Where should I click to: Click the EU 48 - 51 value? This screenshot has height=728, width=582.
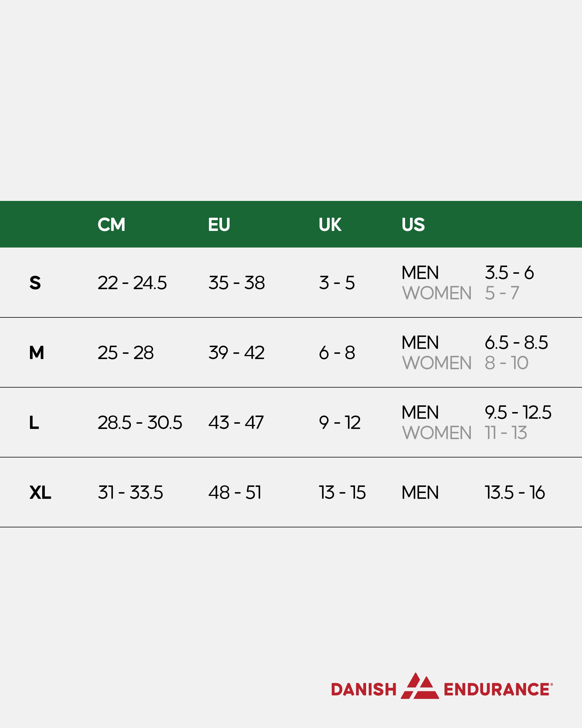[x=235, y=493]
